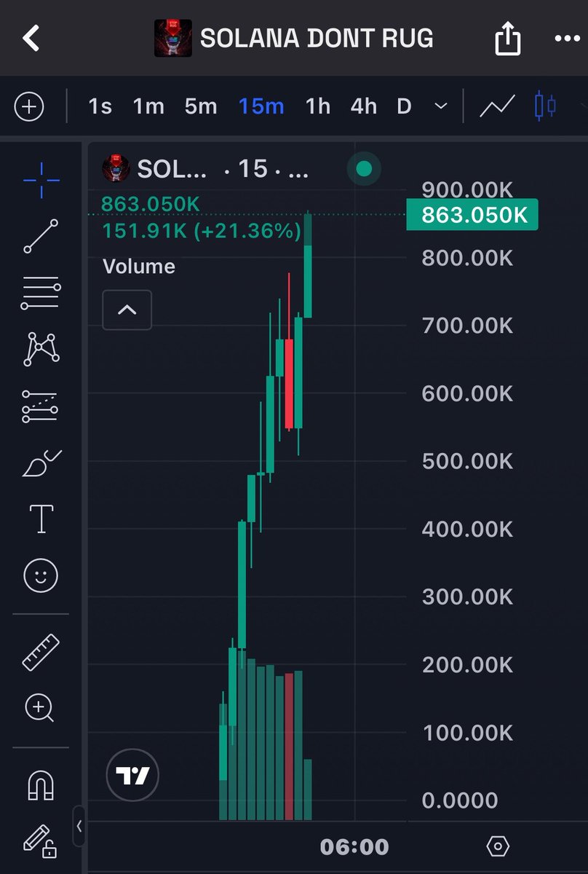Select the trend line drawing tool
Image resolution: width=588 pixels, height=874 pixels.
41,236
